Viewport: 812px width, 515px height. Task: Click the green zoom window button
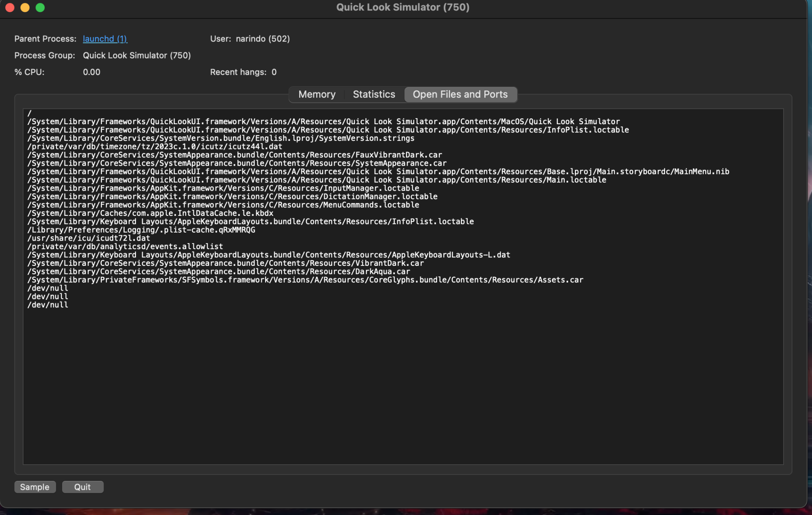tap(39, 7)
